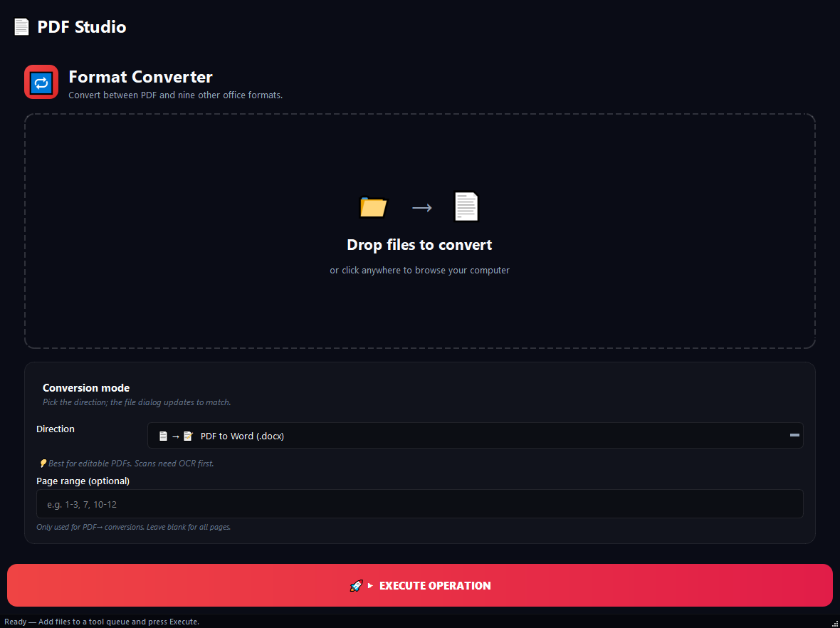
Task: Click the PDF Studio document logo icon
Action: click(x=21, y=27)
